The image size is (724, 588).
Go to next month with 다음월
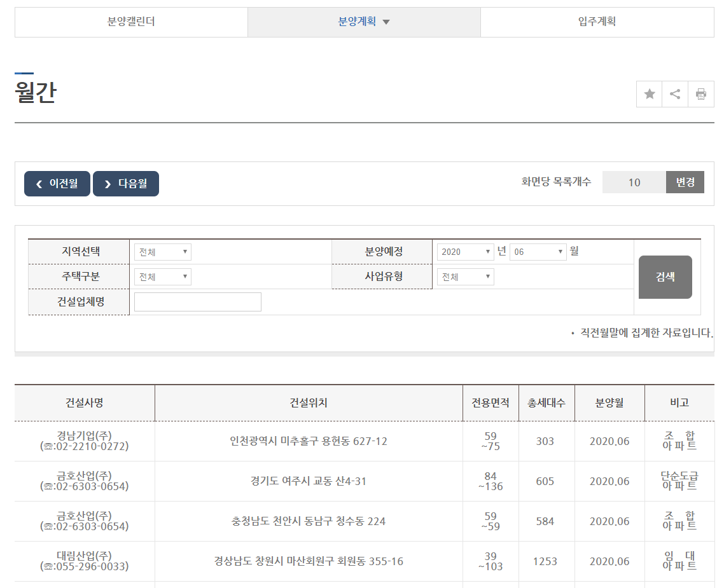point(126,184)
